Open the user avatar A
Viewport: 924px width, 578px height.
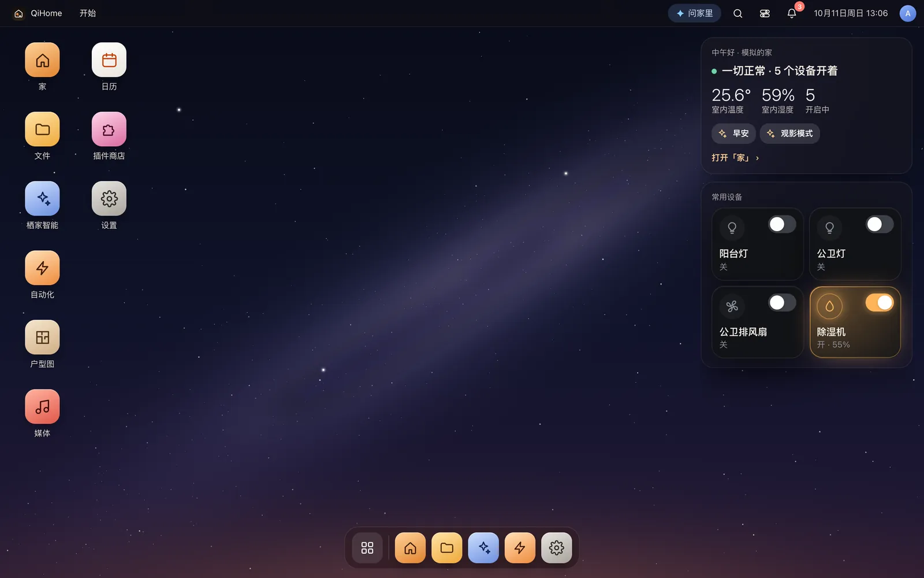(908, 13)
